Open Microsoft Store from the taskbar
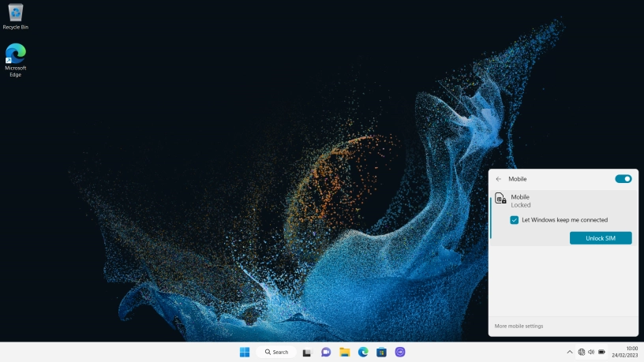Screen dimensions: 644x362 381,352
